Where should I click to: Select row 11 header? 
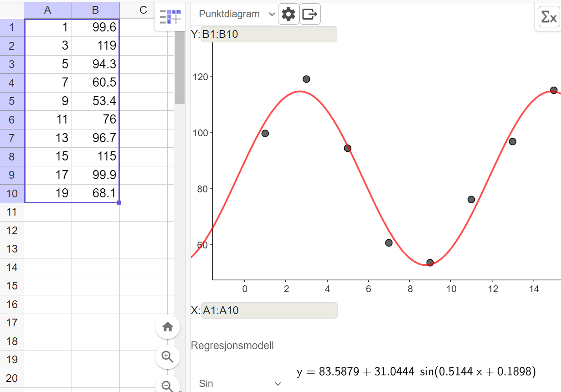(12, 212)
